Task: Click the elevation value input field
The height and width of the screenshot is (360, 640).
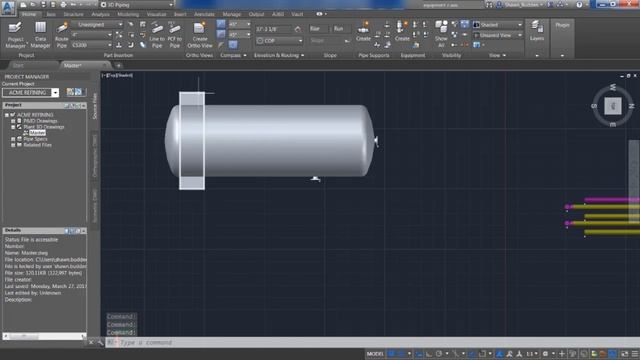Action: pos(273,29)
